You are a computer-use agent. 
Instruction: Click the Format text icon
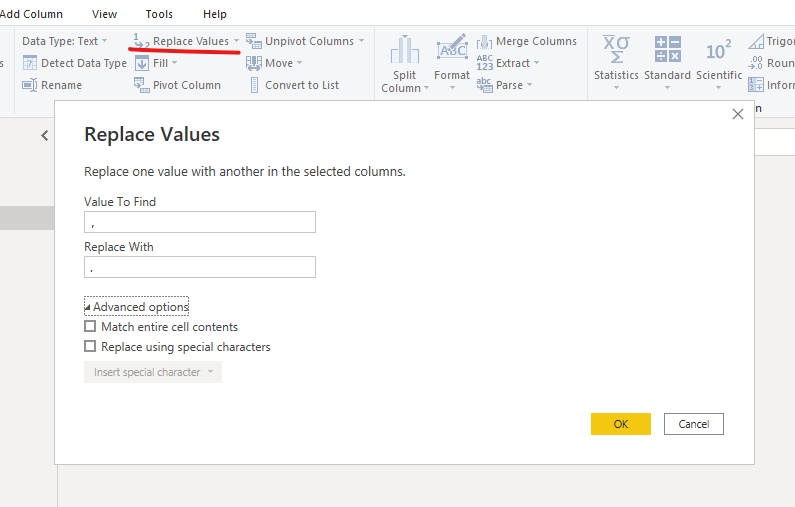pos(452,48)
